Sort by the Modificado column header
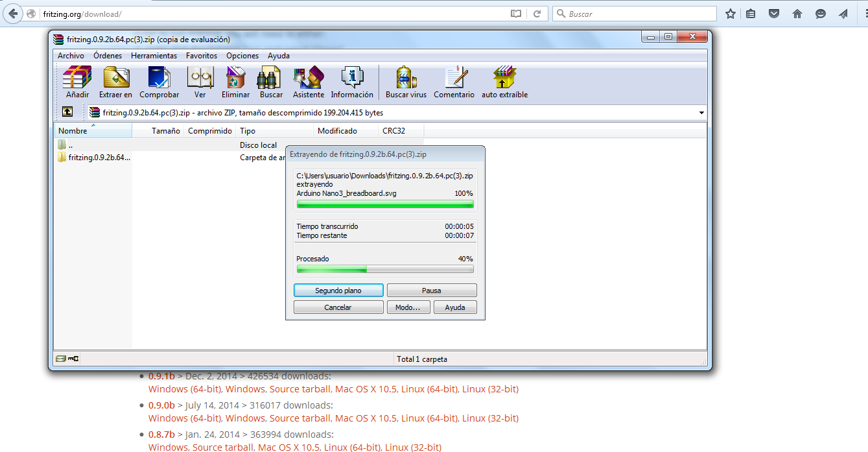The height and width of the screenshot is (452, 868). (346, 130)
